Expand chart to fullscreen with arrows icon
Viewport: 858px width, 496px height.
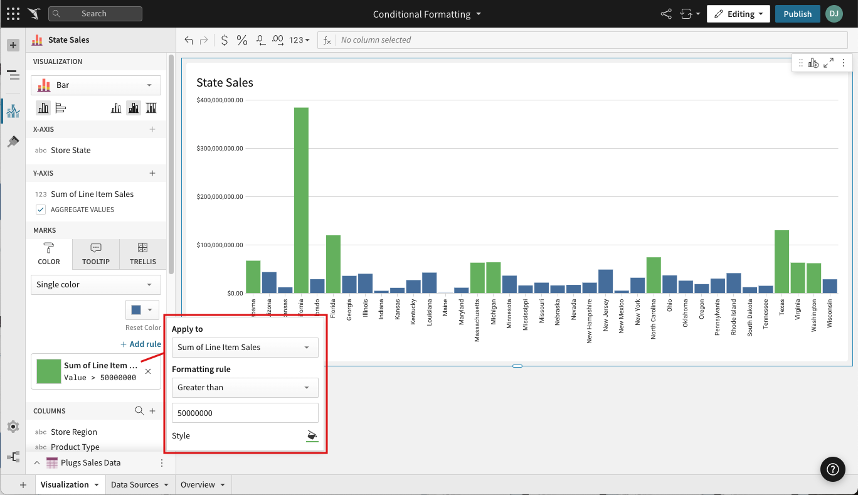[x=828, y=63]
